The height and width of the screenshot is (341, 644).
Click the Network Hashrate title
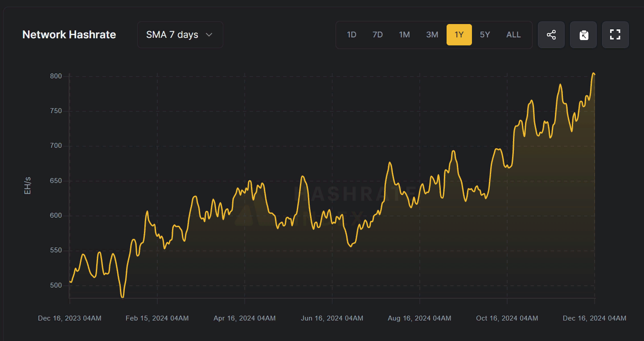(69, 35)
